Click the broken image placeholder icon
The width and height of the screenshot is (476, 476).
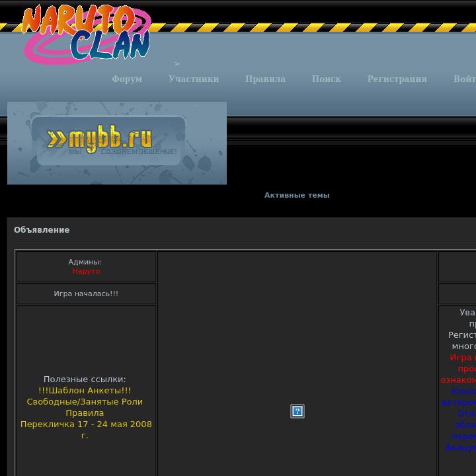(297, 411)
